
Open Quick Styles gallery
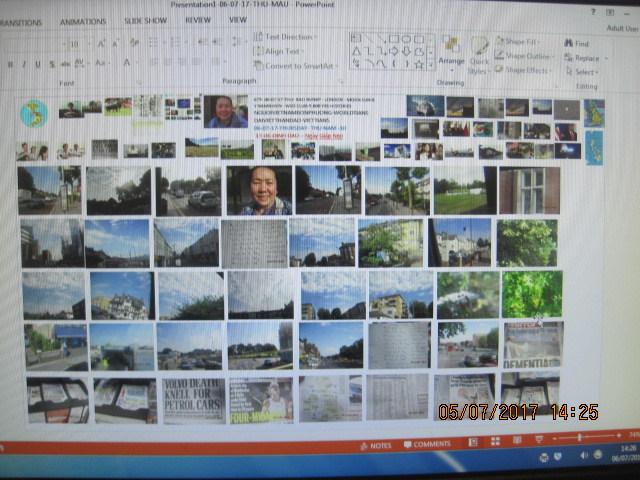(478, 55)
